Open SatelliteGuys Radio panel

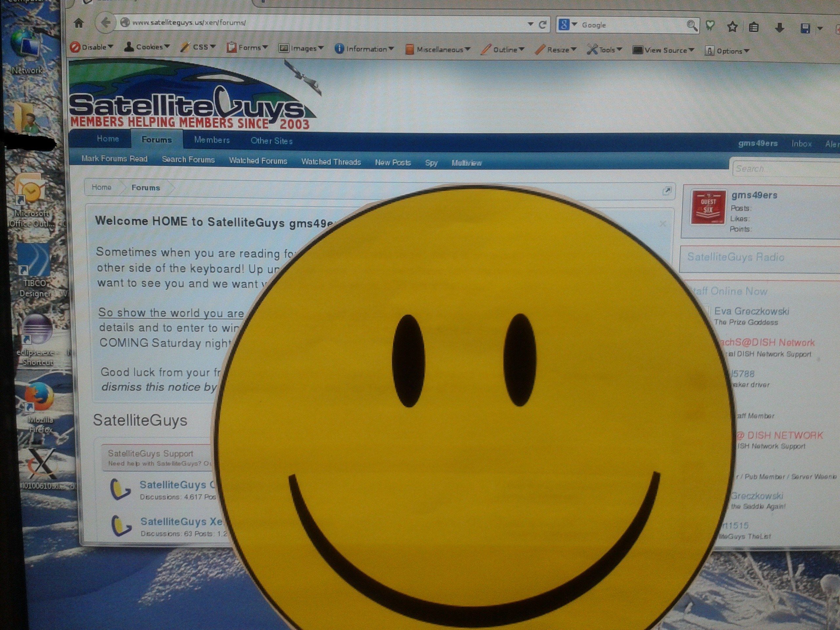click(736, 257)
